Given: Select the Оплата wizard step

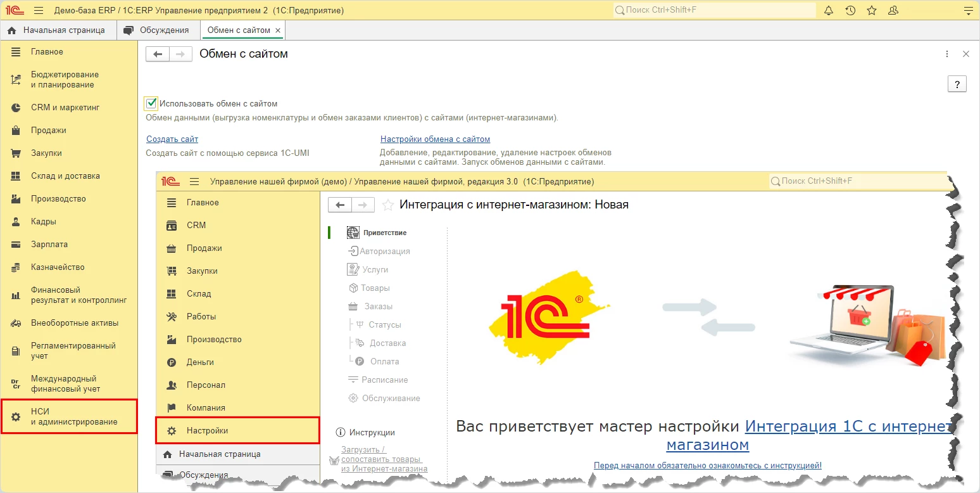Looking at the screenshot, I should coord(377,361).
